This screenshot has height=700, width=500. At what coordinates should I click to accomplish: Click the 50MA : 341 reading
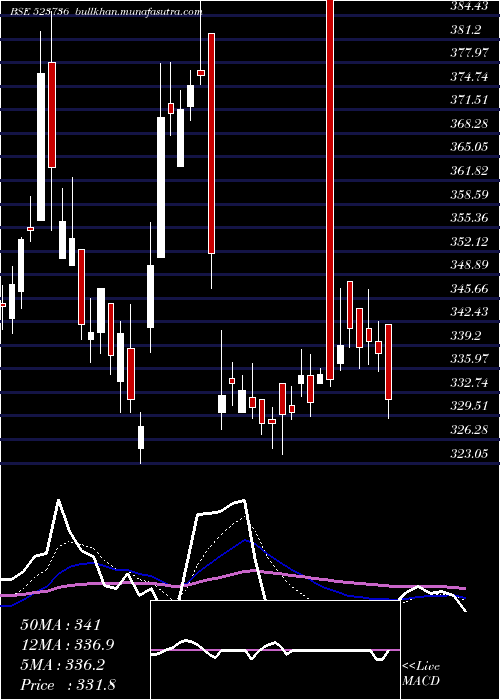pos(62,625)
